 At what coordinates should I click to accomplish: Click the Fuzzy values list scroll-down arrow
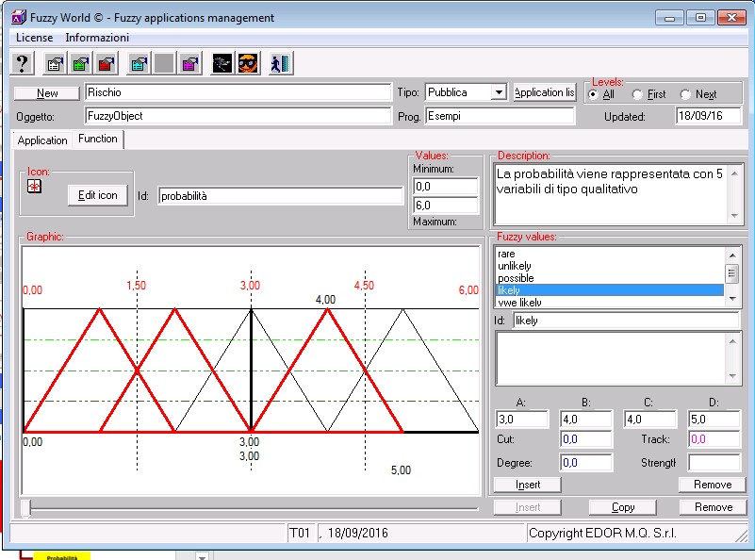point(731,299)
